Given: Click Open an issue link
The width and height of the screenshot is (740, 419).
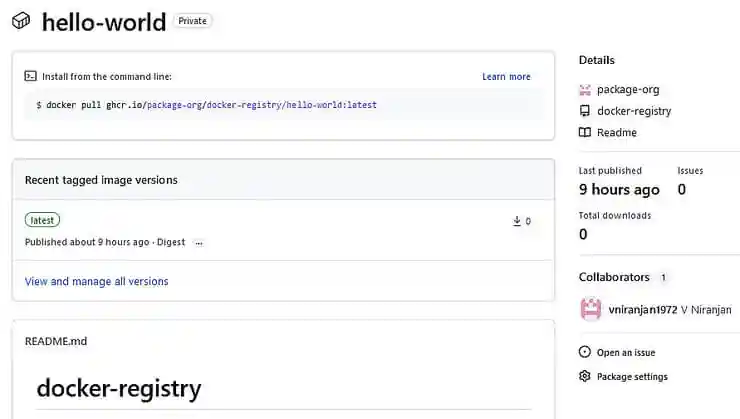Looking at the screenshot, I should 626,352.
